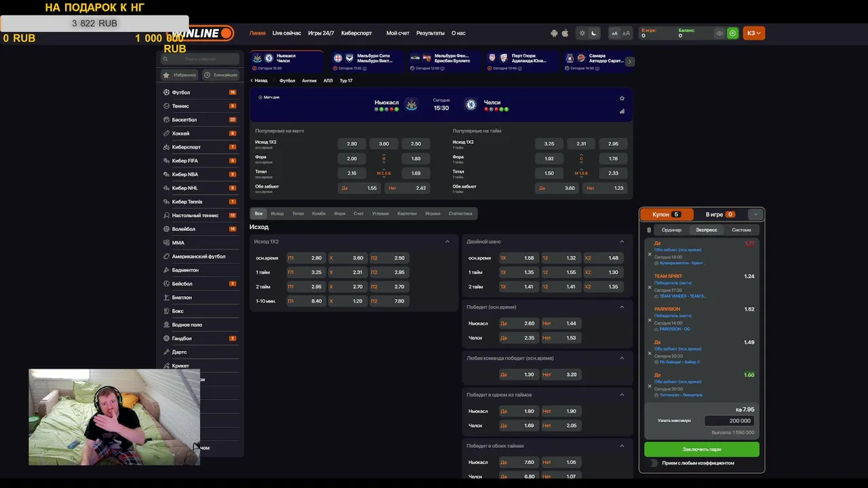Open Игры 24/7 section
Image resolution: width=868 pixels, height=488 pixels.
(x=321, y=33)
